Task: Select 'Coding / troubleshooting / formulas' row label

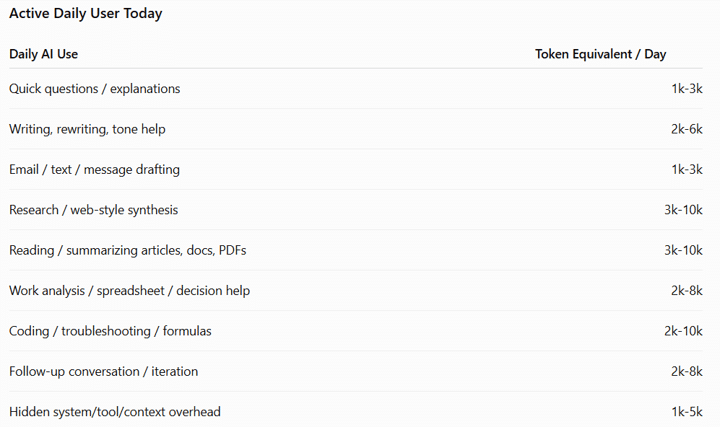Action: tap(110, 331)
